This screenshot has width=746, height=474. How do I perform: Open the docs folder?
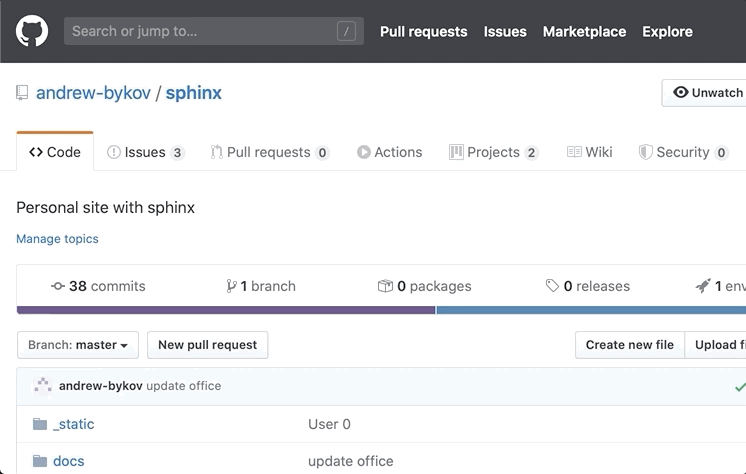point(69,461)
